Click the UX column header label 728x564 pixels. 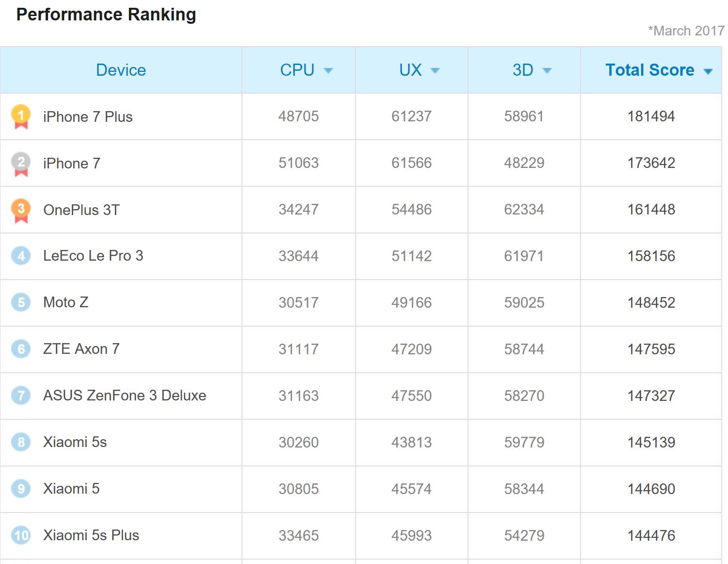tap(410, 70)
